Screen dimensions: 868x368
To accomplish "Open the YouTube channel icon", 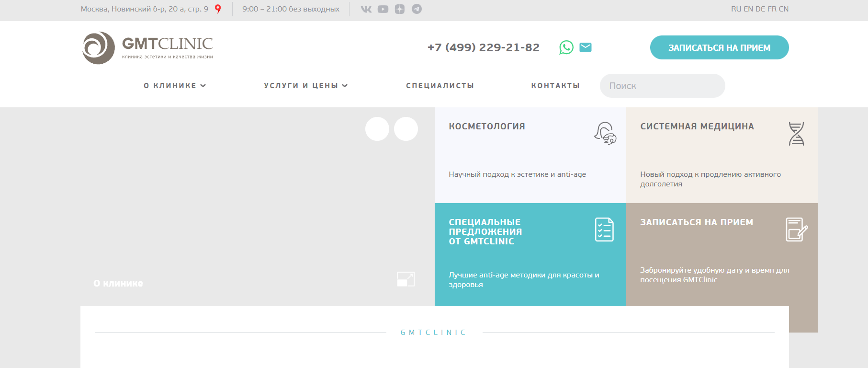I will click(x=383, y=9).
